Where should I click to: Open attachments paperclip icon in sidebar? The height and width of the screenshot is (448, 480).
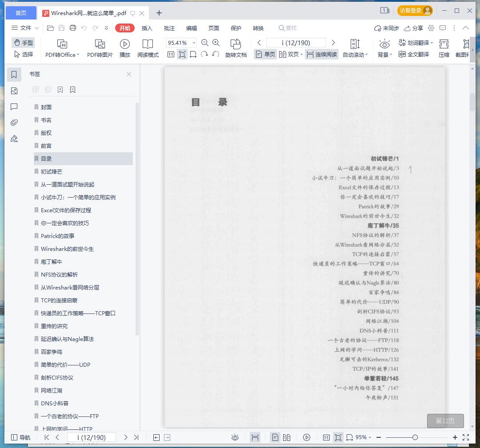click(14, 123)
